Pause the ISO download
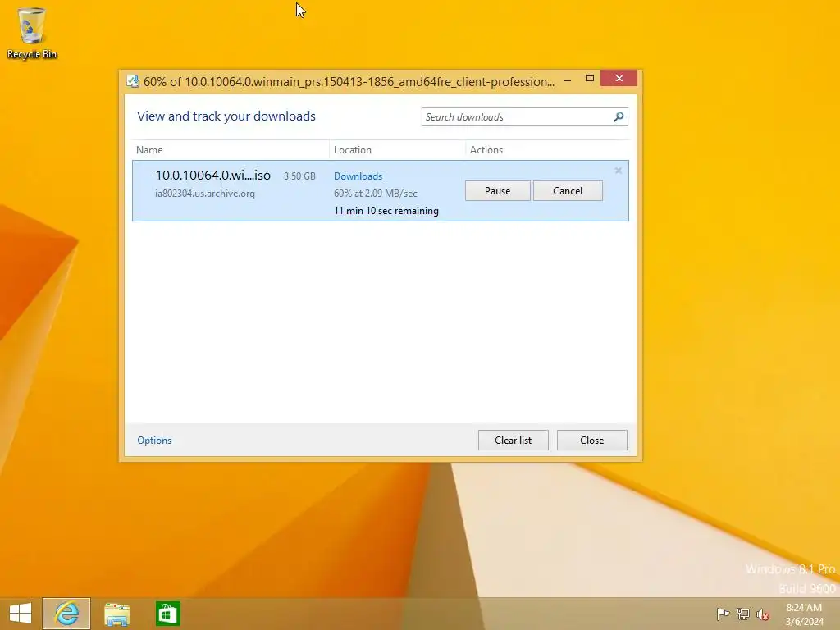Screen dimensions: 840x630 [x=498, y=190]
